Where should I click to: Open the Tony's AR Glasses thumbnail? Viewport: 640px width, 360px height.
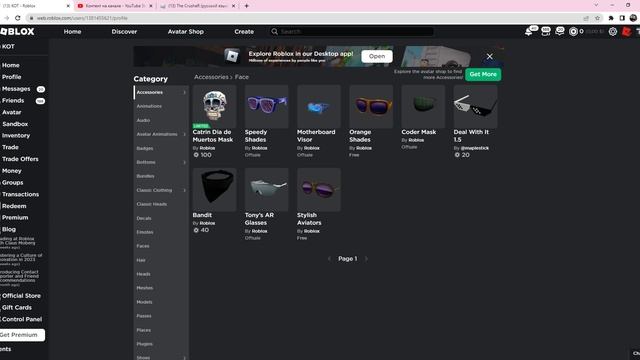[267, 190]
